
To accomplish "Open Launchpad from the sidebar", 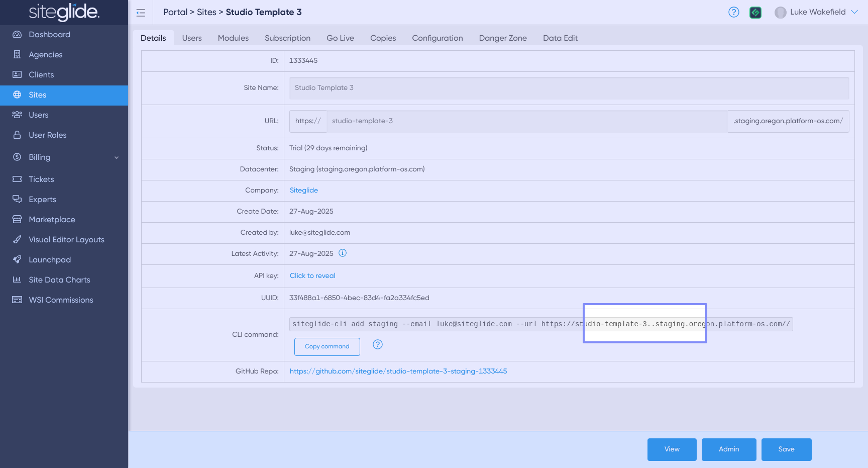I will pyautogui.click(x=50, y=260).
